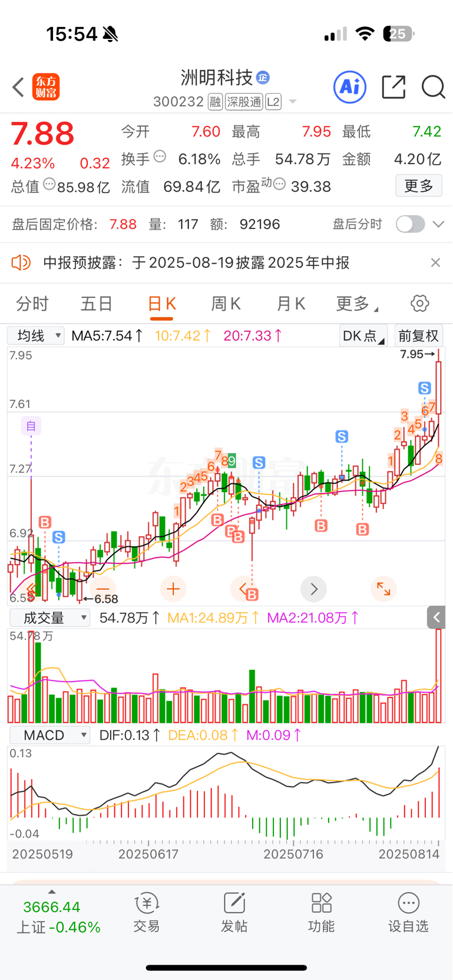Tap the DIF:0.13 value
This screenshot has height=980, width=453.
pyautogui.click(x=130, y=735)
